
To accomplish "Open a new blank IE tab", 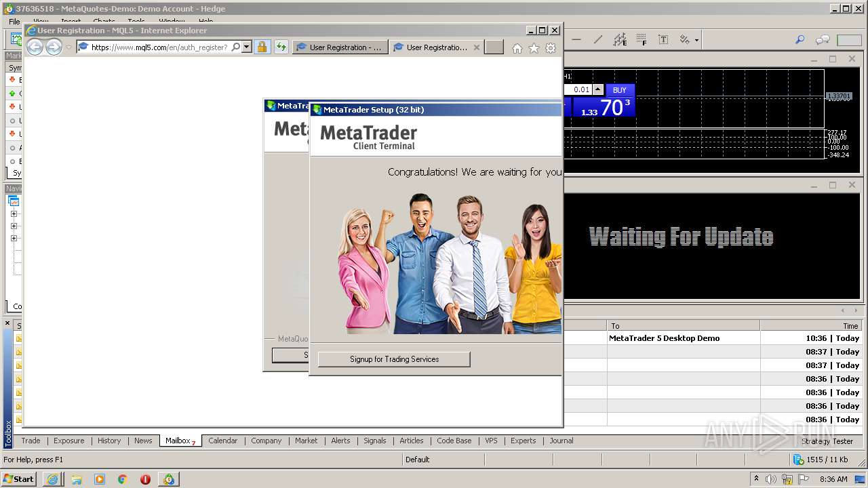I will 494,47.
